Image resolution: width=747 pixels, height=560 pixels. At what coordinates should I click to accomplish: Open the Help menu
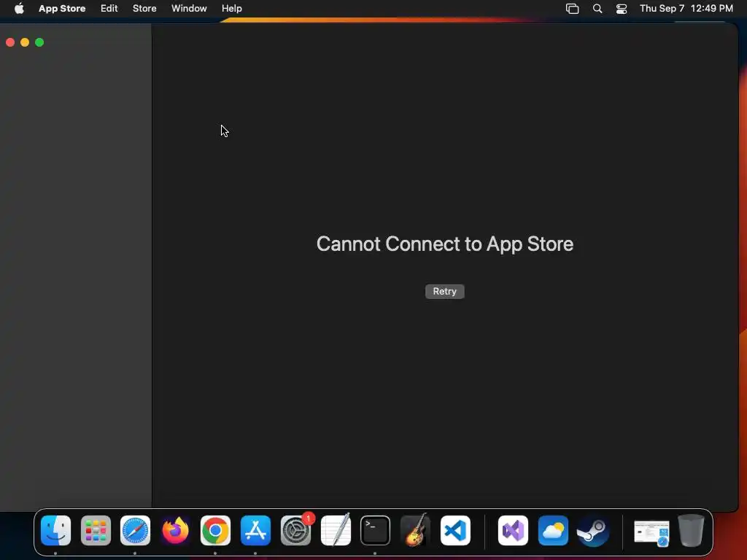pos(231,9)
